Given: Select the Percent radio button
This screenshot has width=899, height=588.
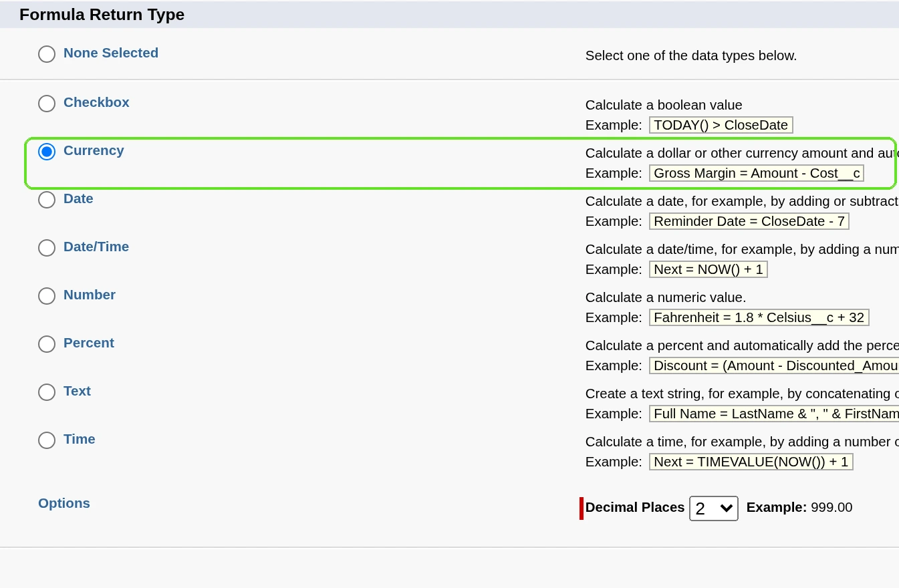Looking at the screenshot, I should point(47,344).
